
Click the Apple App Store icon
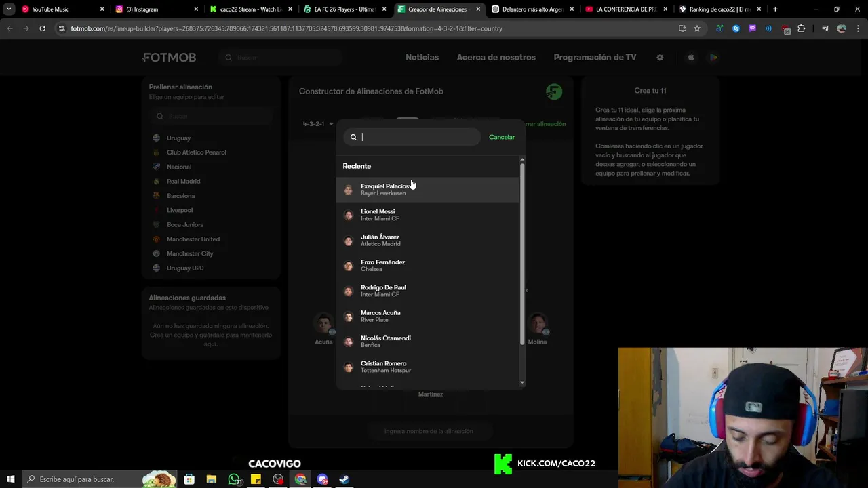click(x=691, y=58)
